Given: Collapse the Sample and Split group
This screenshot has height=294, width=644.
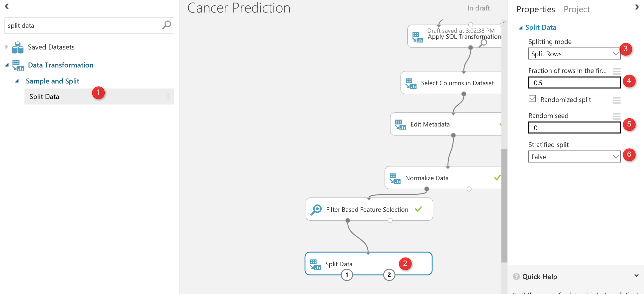Looking at the screenshot, I should [x=17, y=81].
